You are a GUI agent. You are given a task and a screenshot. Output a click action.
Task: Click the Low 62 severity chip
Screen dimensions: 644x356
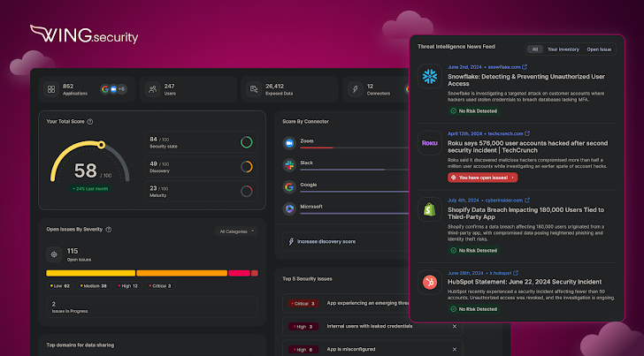pos(60,286)
